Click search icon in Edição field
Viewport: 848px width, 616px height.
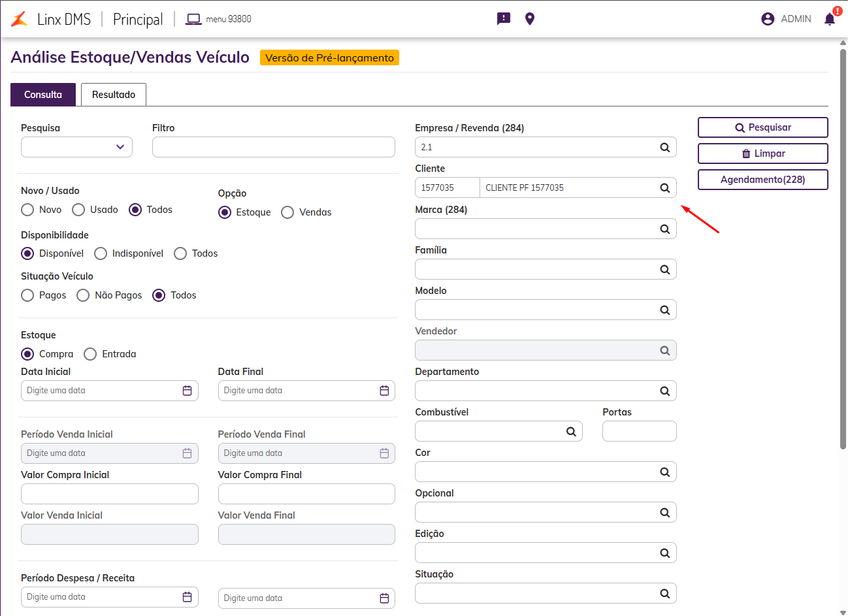pyautogui.click(x=665, y=553)
